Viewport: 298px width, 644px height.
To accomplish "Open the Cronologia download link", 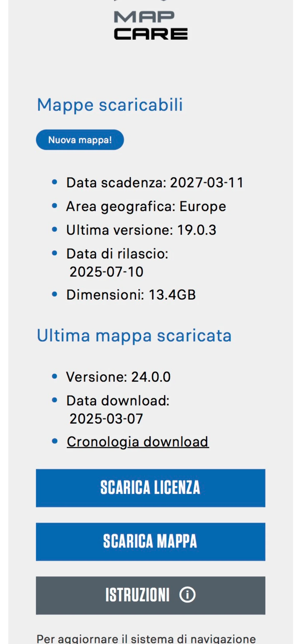I will click(138, 442).
